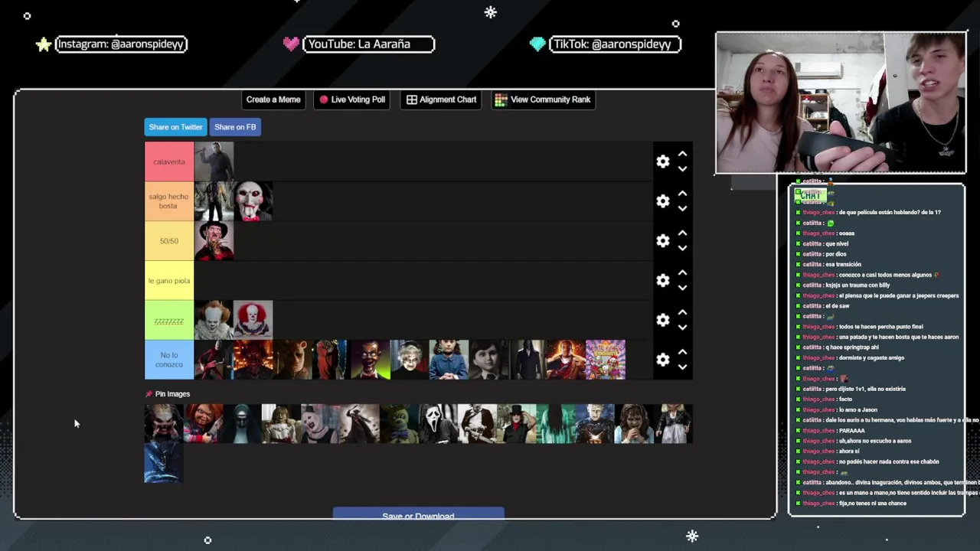Select the classic red-haired Pennywise image
980x551 pixels.
point(253,321)
